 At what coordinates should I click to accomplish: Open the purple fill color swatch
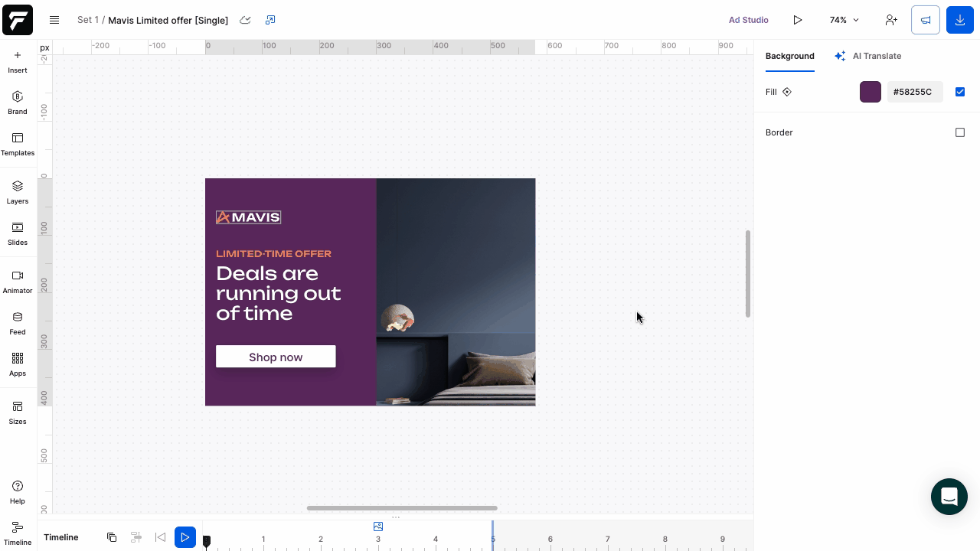coord(871,92)
